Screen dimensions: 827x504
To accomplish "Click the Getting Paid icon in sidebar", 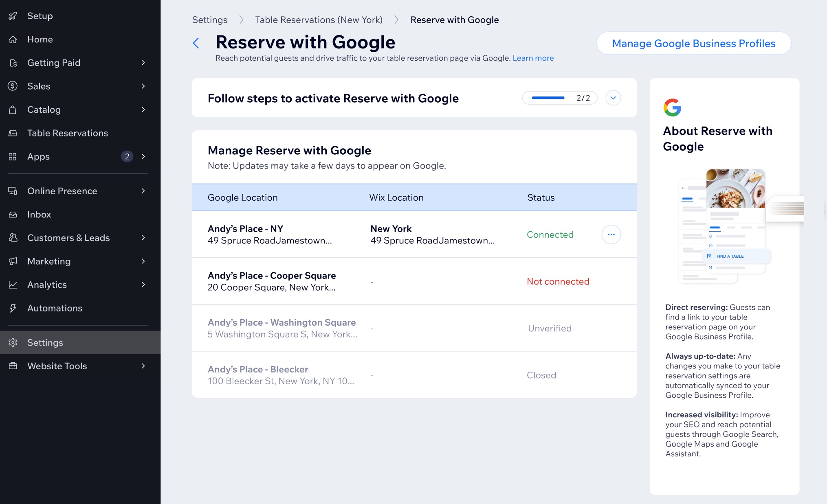I will click(13, 63).
